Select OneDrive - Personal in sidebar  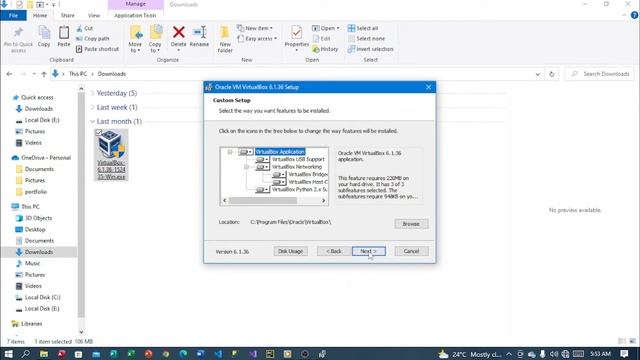(42, 158)
